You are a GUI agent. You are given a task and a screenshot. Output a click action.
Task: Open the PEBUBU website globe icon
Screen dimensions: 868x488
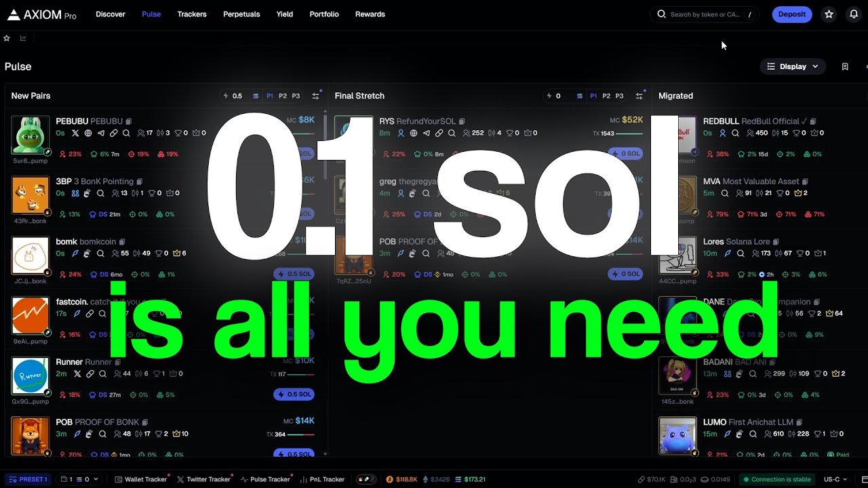[x=88, y=133]
